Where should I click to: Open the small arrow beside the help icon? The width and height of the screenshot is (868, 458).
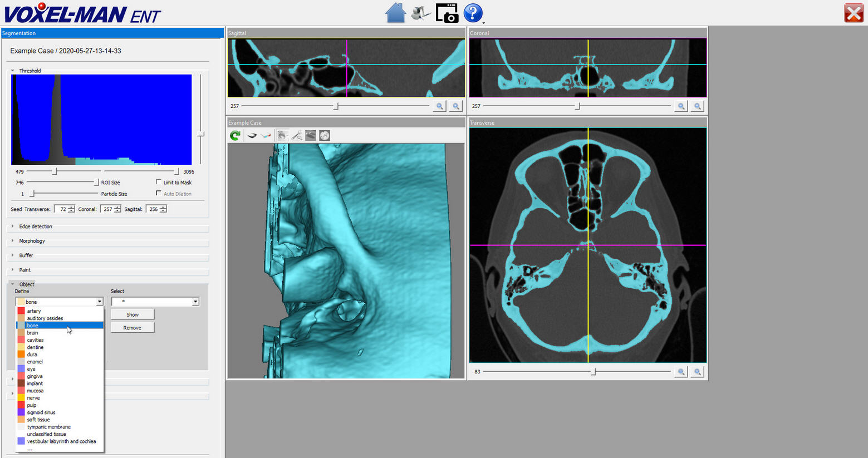coord(484,23)
